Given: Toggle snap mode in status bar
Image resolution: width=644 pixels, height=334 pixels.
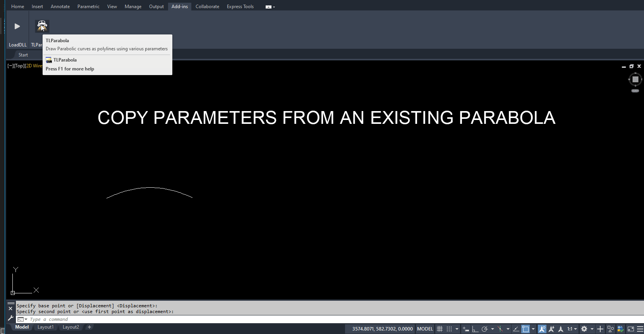Looking at the screenshot, I should point(449,329).
